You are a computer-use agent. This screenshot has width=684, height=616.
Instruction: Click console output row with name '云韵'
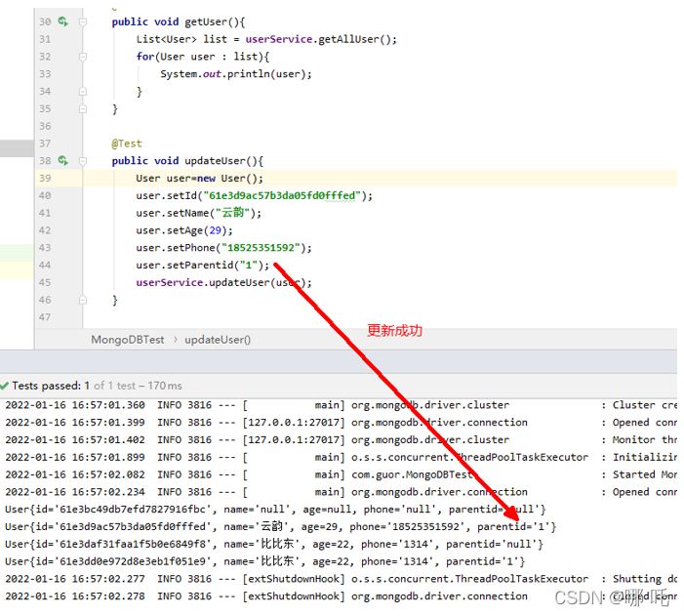coord(280,526)
